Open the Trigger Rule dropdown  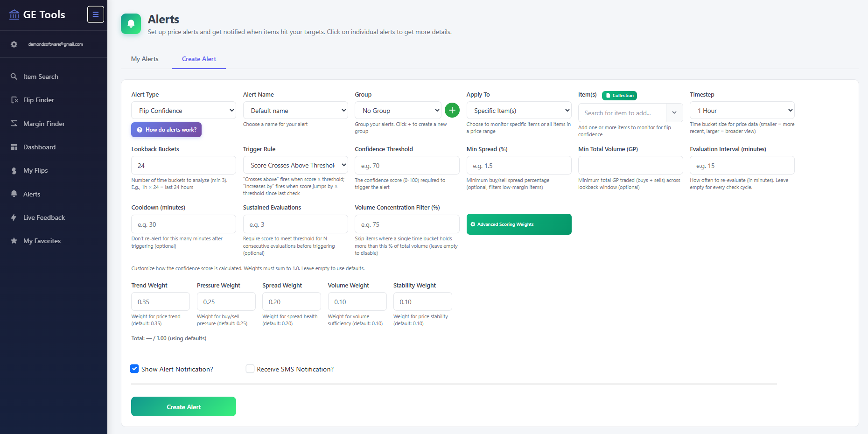click(295, 165)
